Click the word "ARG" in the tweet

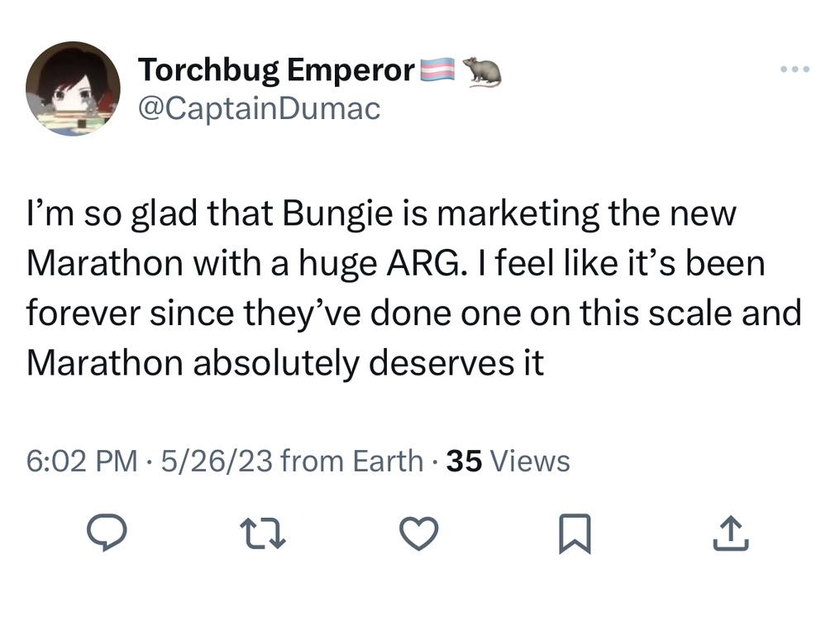pos(420,264)
